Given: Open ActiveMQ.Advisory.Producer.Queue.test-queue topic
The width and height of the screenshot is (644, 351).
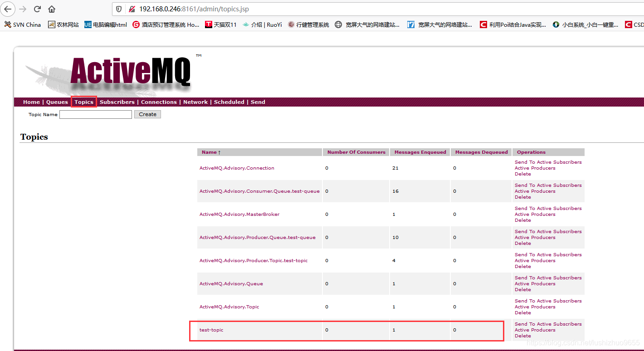Looking at the screenshot, I should pyautogui.click(x=258, y=238).
